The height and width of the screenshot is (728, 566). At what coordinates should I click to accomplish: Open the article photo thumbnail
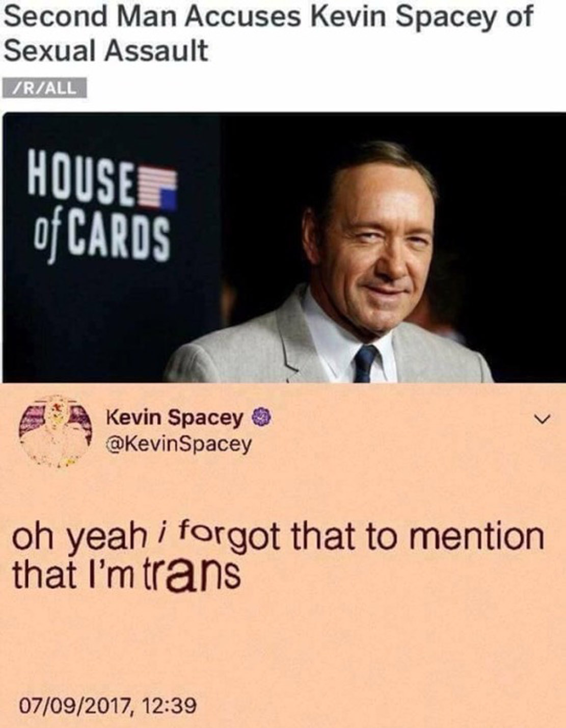(283, 248)
